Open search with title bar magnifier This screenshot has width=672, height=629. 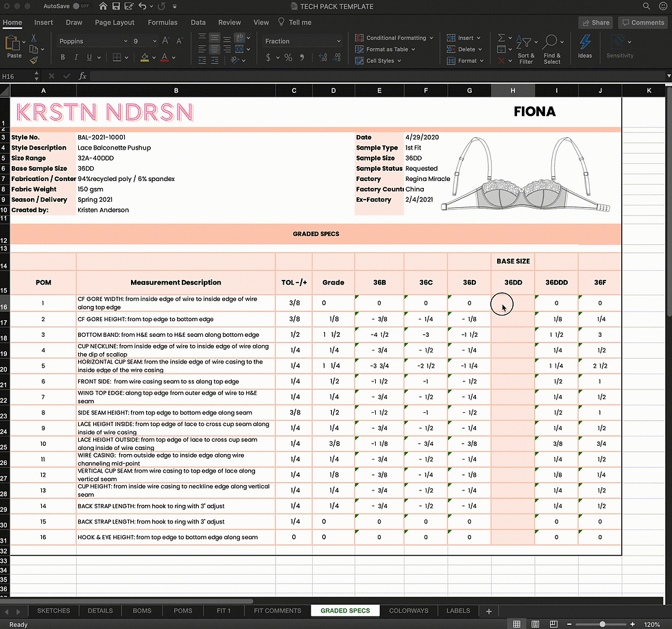coord(646,6)
